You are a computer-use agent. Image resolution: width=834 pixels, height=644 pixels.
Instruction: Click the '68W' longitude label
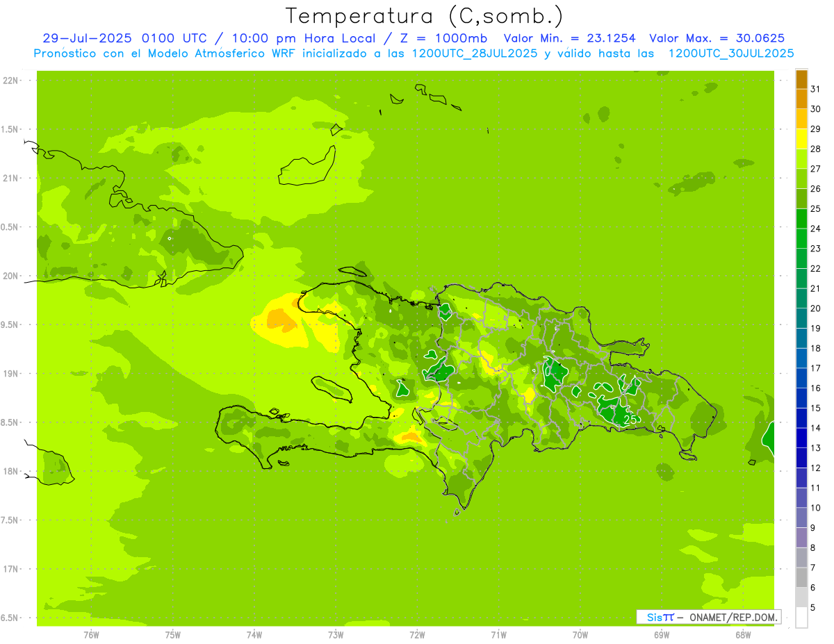click(x=742, y=635)
